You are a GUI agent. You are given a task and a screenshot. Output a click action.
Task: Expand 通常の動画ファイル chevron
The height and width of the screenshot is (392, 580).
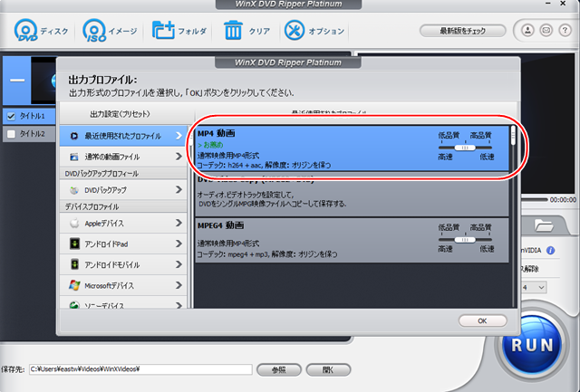coord(179,157)
